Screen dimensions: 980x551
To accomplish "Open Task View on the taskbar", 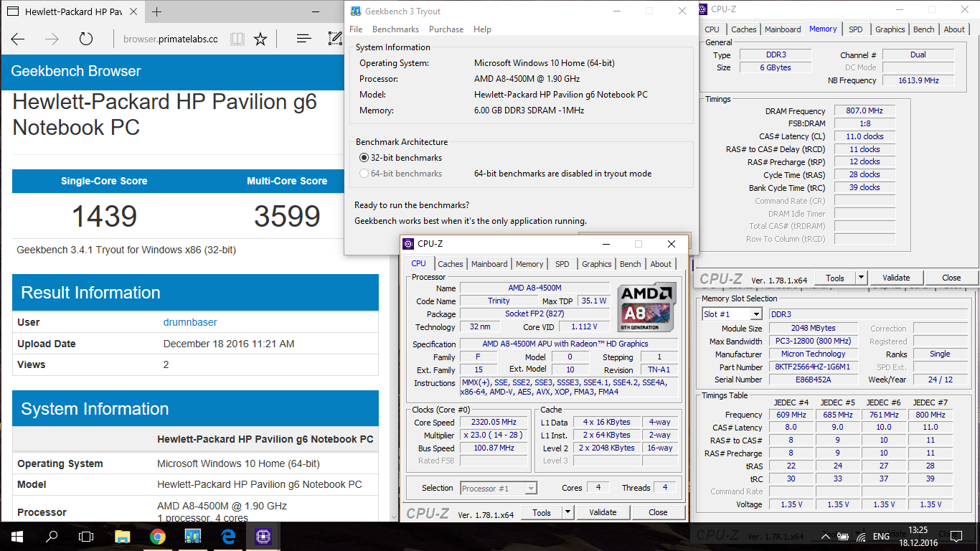I will [x=86, y=536].
